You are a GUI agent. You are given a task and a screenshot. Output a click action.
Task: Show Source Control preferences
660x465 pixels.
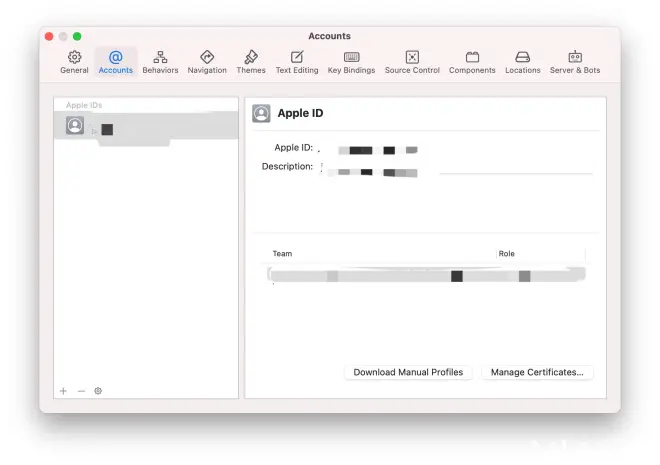(x=412, y=62)
